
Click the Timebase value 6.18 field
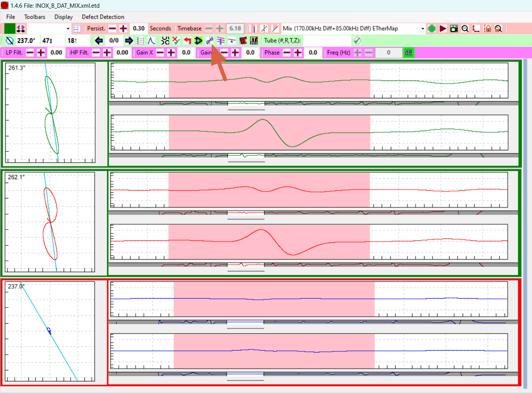[235, 29]
